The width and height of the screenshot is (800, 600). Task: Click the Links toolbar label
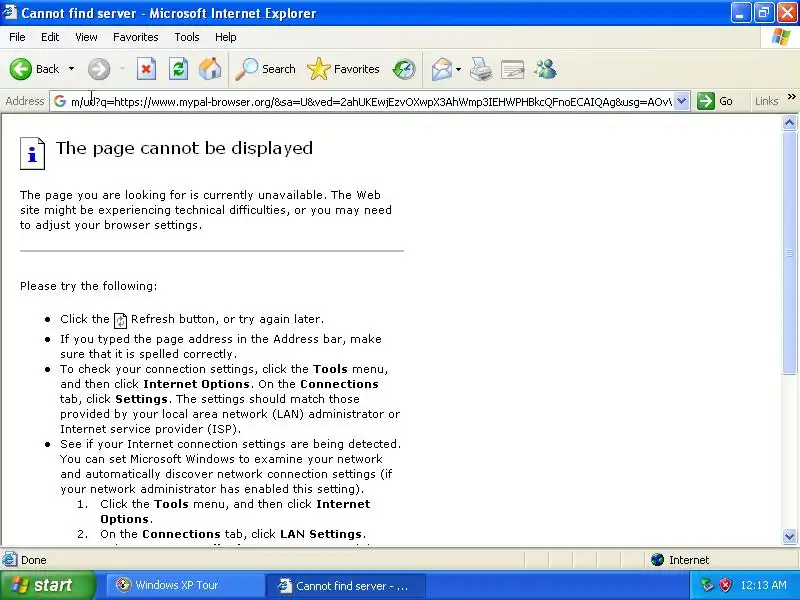pyautogui.click(x=766, y=101)
